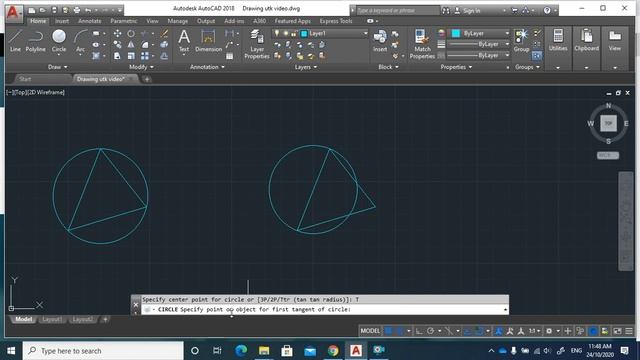Open the Manage ribbon tab
This screenshot has width=640, height=360.
178,21
